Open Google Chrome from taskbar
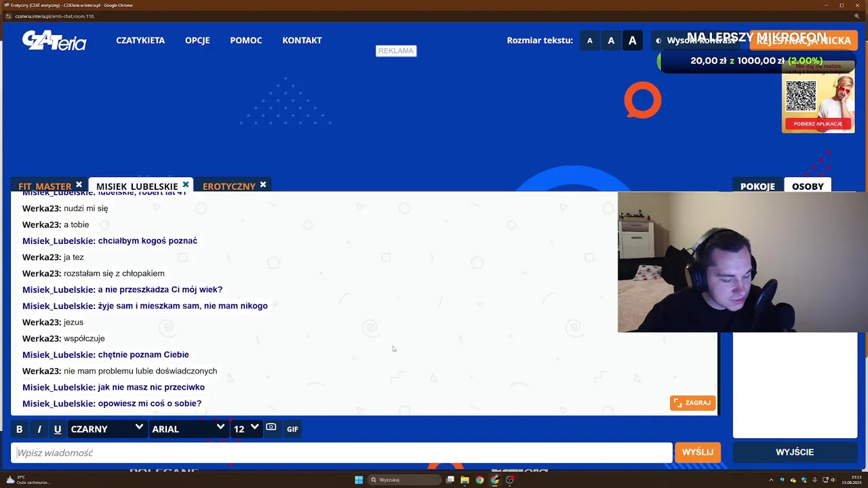The image size is (868, 488). click(480, 480)
